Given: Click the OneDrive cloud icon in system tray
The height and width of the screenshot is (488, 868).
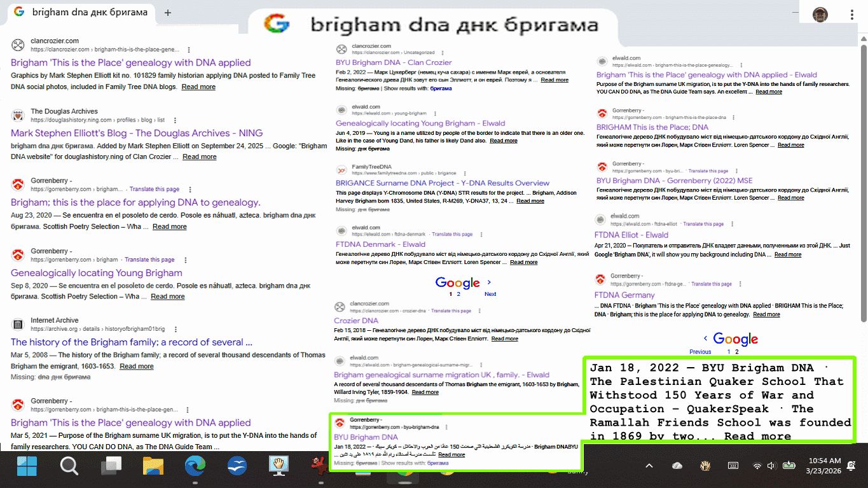Looking at the screenshot, I should point(677,466).
